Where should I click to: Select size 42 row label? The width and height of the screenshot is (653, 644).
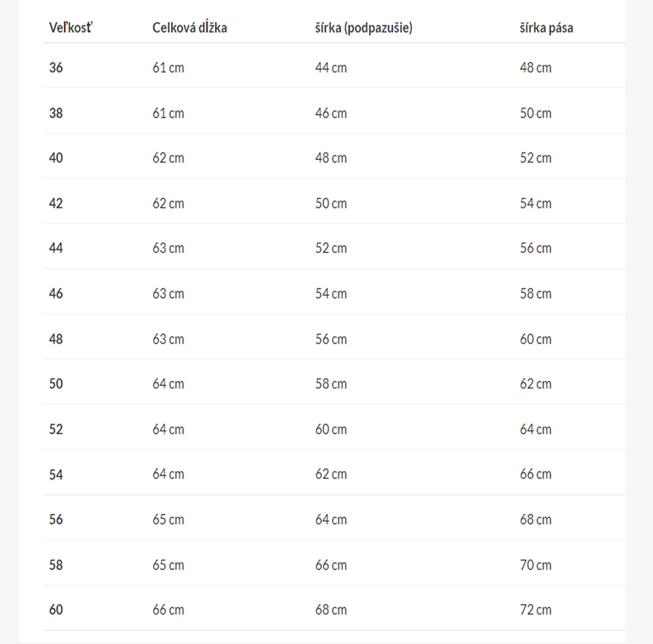[56, 203]
